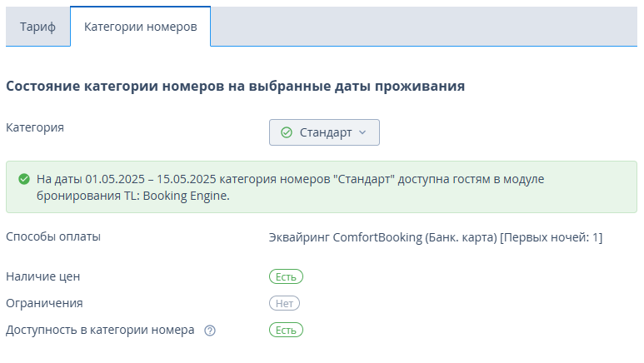Click the Доступность в категории номера label
Screen dimensions: 644x363
pos(100,330)
